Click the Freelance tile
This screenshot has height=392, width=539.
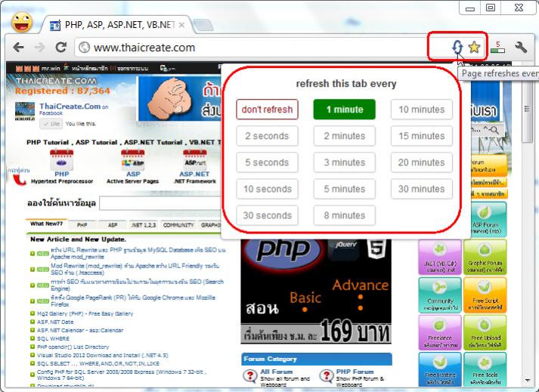pos(440,332)
